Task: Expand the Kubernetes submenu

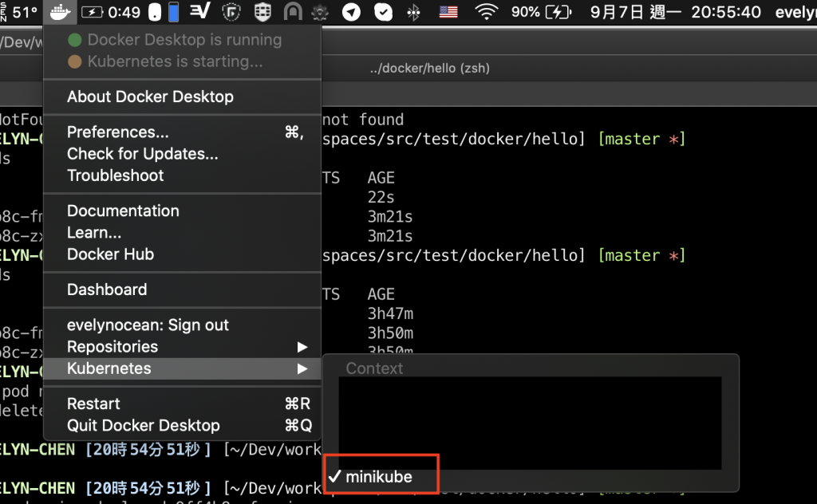Action: click(182, 368)
